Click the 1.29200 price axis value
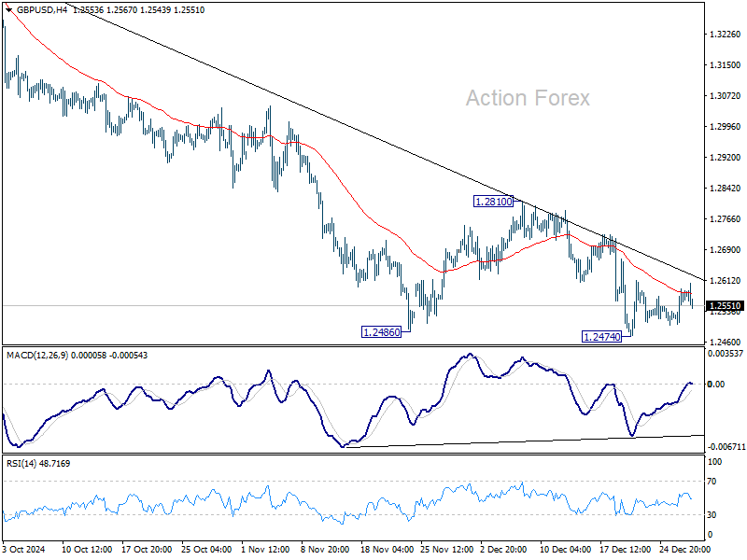Screen dimensions: 747x560 click(726, 158)
